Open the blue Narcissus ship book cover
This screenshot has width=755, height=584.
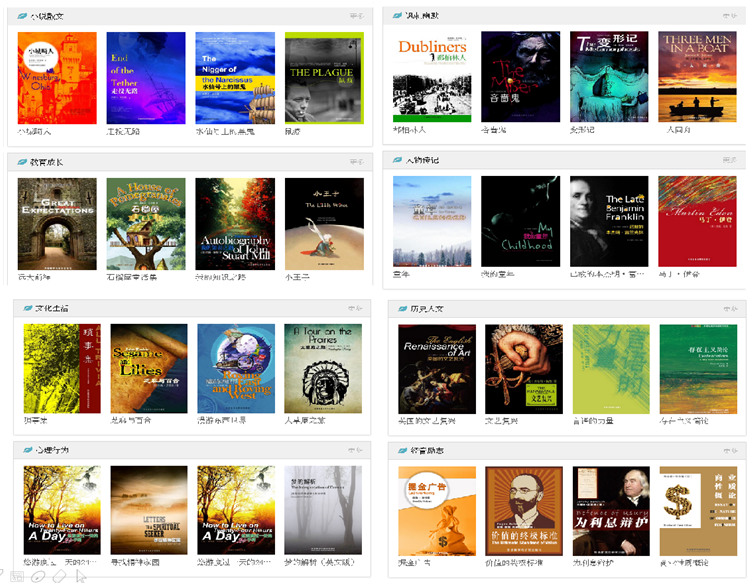[x=235, y=78]
